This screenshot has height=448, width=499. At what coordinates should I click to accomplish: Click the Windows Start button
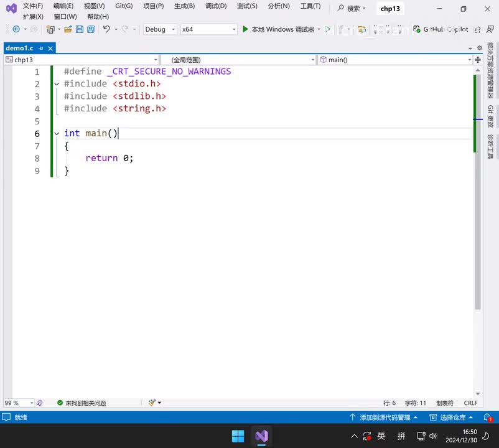click(x=238, y=436)
